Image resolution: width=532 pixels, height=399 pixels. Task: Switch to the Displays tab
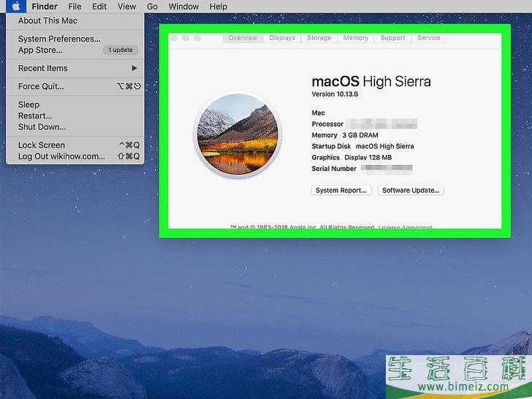coord(282,38)
